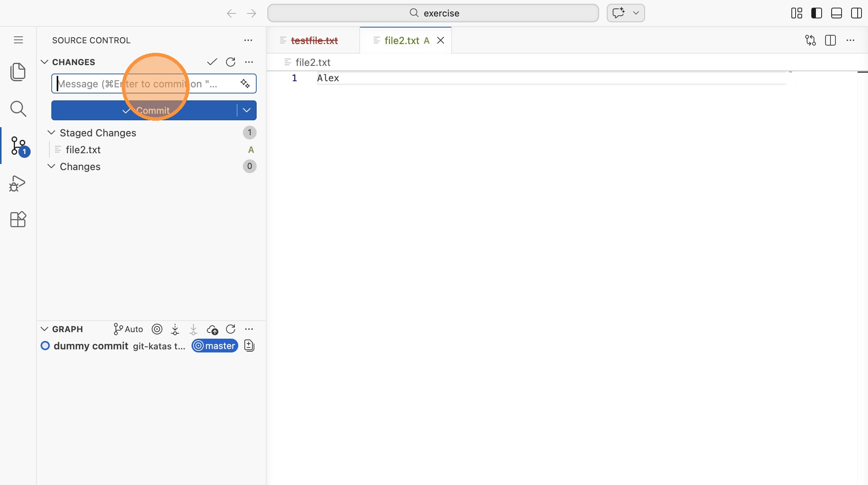Screen dimensions: 868x485
Task: Collapse the Staged Changes group
Action: click(51, 133)
